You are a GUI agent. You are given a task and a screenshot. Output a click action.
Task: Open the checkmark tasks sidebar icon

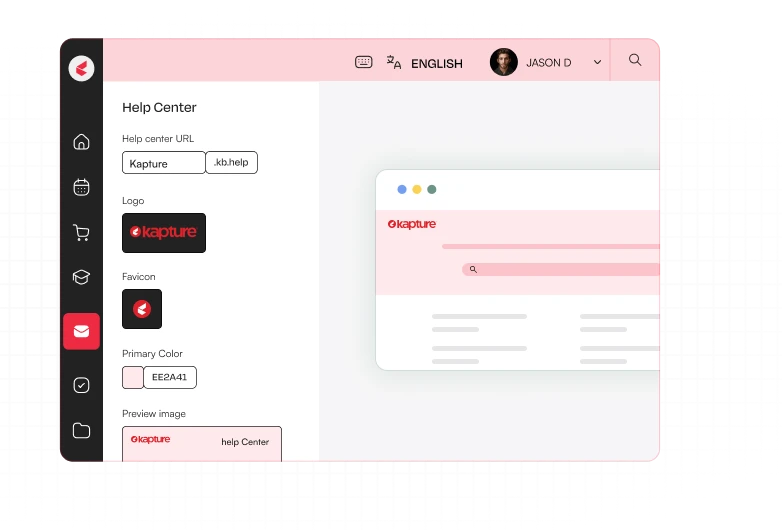(x=81, y=385)
